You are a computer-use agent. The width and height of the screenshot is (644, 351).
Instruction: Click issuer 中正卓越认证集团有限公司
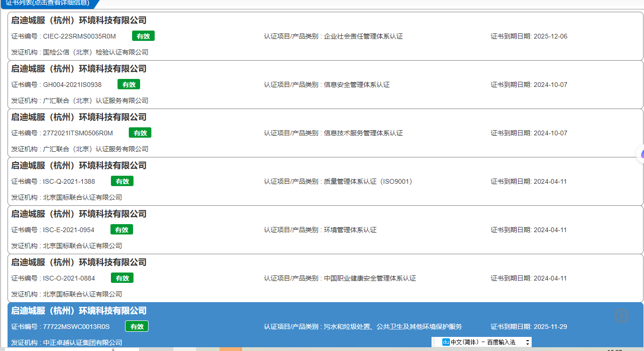point(83,343)
